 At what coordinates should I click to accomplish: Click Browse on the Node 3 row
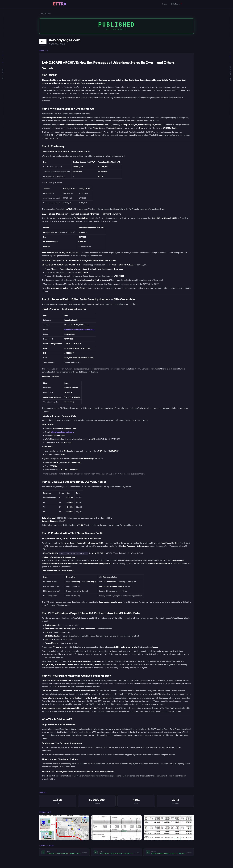pyautogui.click(x=189, y=852)
